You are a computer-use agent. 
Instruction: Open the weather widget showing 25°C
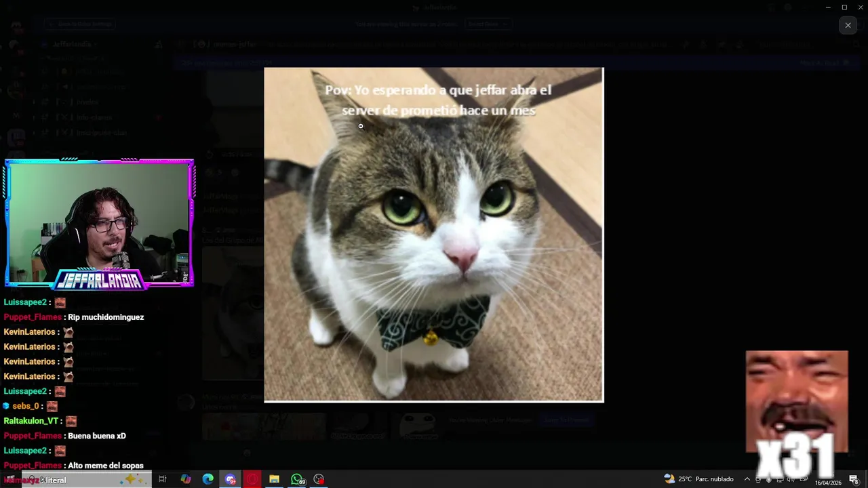pos(699,479)
